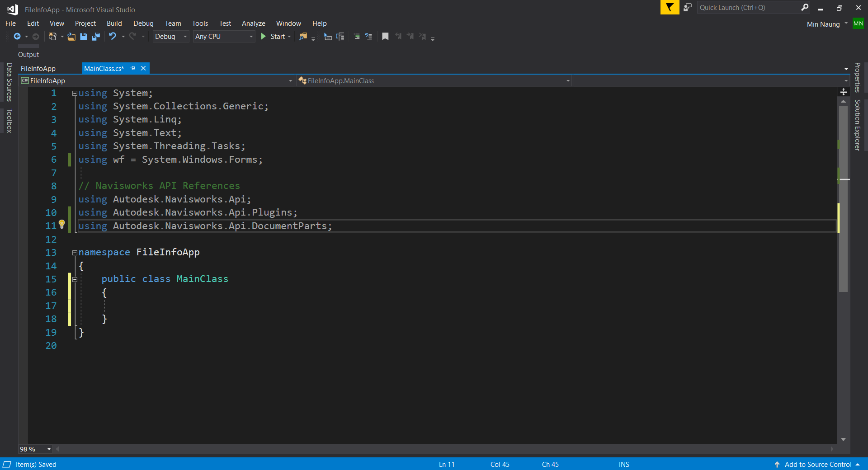Open the Solution Explorer side panel
Viewport: 868px width, 470px height.
click(x=858, y=122)
